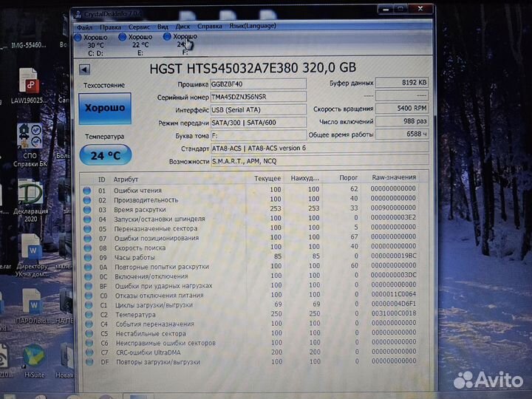Click the Текущее column header

tap(267, 178)
